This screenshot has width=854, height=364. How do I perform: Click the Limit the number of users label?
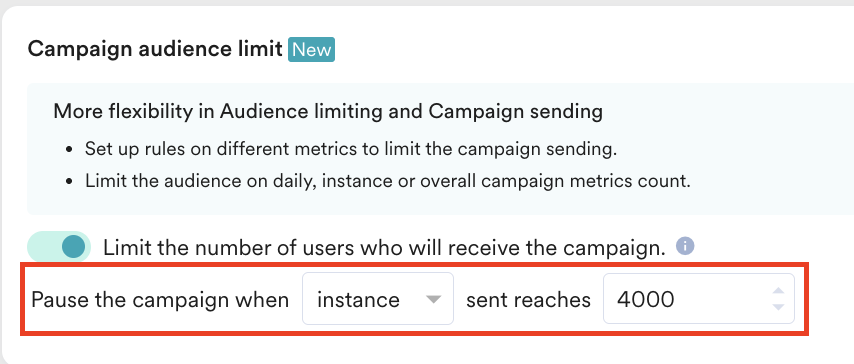385,248
